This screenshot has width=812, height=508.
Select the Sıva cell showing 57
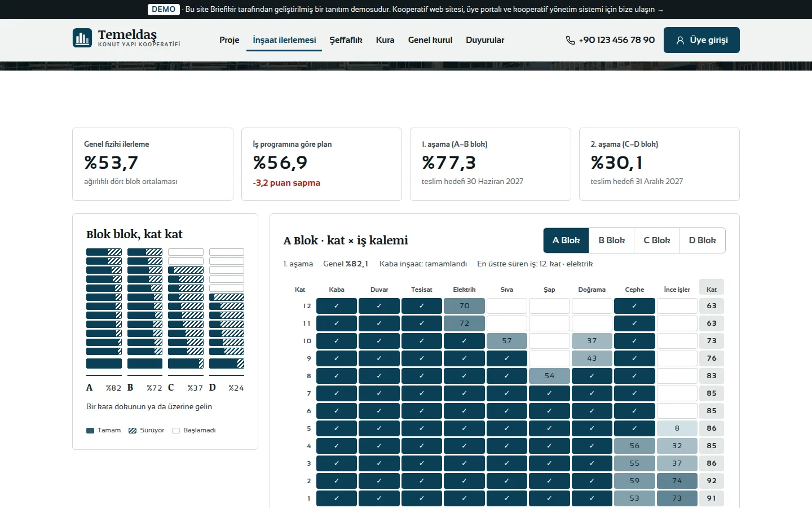(x=507, y=341)
